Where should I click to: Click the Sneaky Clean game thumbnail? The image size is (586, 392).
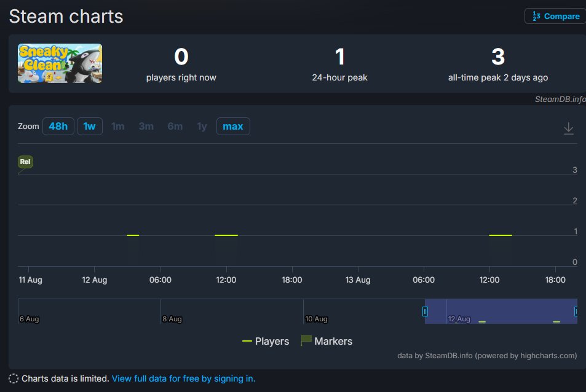pos(60,63)
